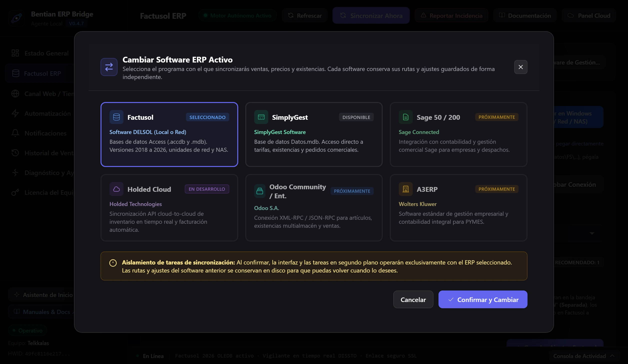Open Manuales & Docs
Screen dimensions: 628x364
point(41,312)
